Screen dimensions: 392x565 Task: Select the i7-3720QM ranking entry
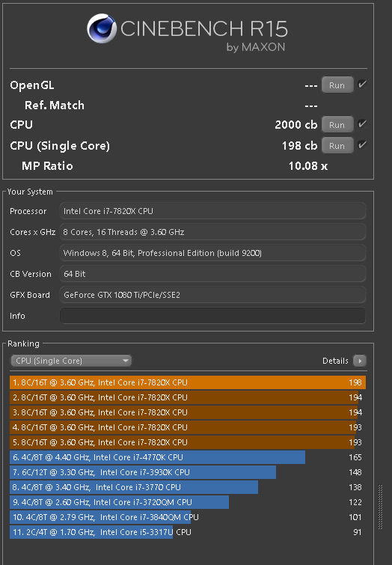coord(188,502)
